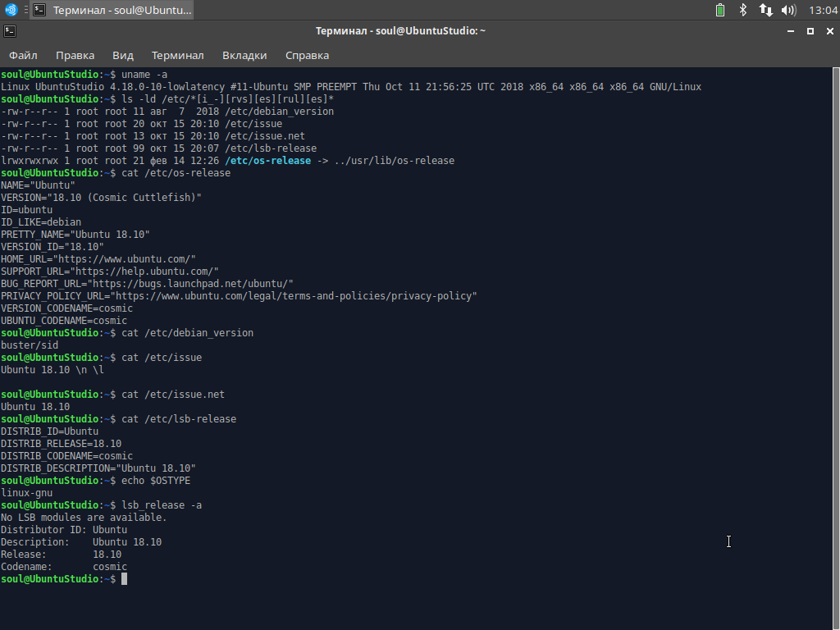Click the Linux UbuntuStudio kernel info line
The width and height of the screenshot is (840, 630).
(351, 87)
